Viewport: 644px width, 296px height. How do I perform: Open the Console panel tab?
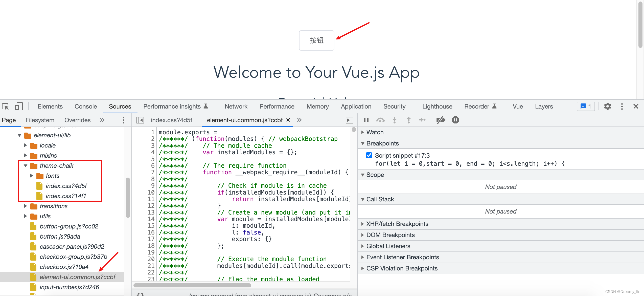click(x=86, y=107)
